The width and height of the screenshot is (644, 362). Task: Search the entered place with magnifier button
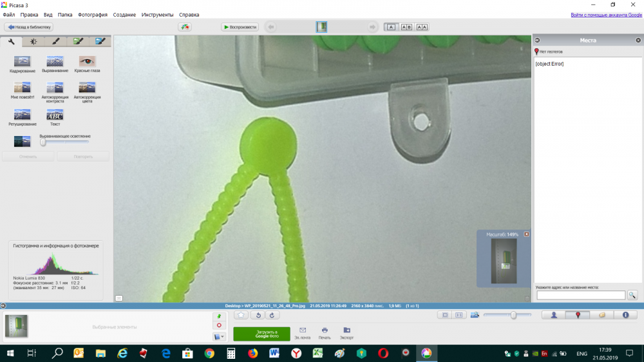632,295
